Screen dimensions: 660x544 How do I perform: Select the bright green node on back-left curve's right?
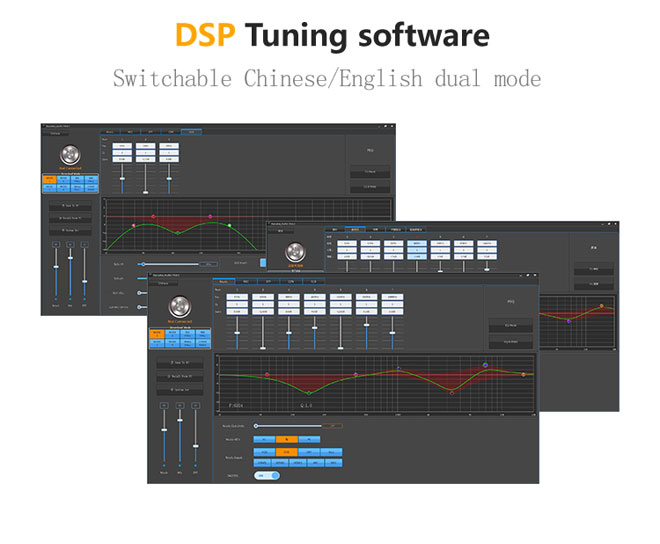coord(229,225)
